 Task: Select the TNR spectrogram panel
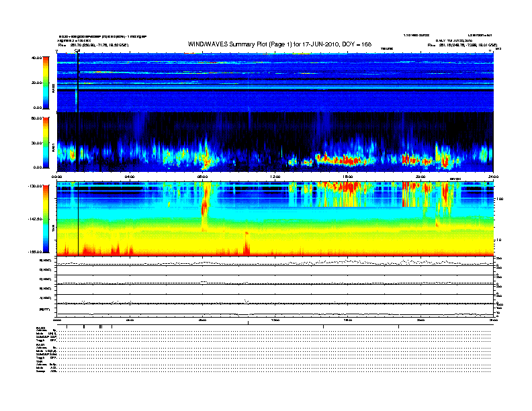pyautogui.click(x=275, y=219)
